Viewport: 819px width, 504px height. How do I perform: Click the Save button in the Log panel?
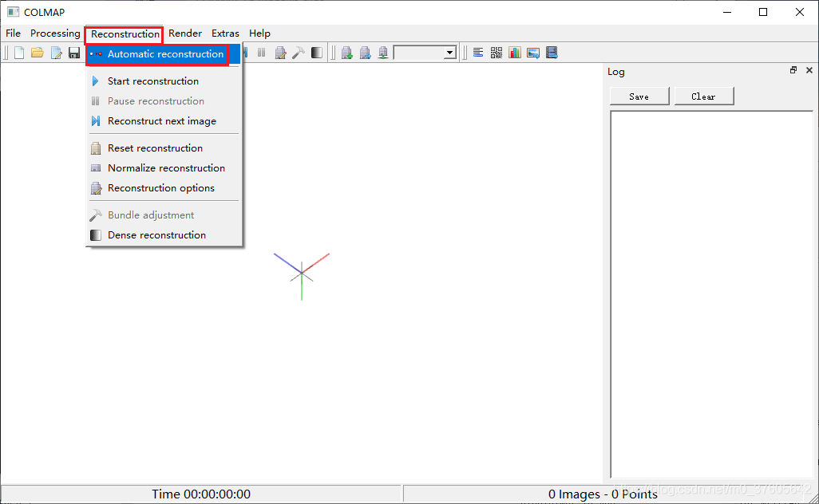(639, 96)
